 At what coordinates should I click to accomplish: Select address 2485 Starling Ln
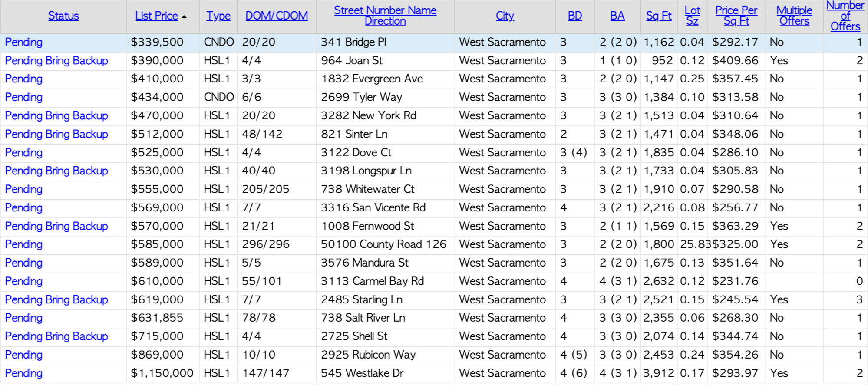click(362, 299)
